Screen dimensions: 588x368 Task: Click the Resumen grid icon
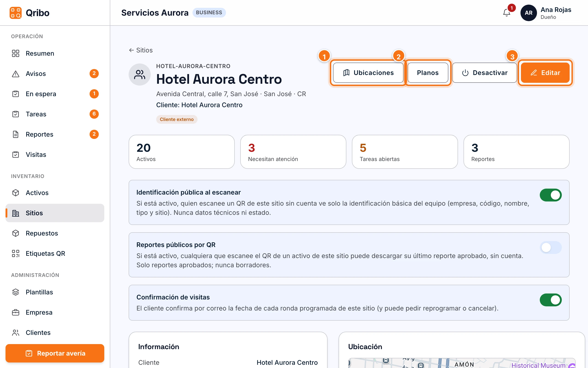tap(16, 53)
